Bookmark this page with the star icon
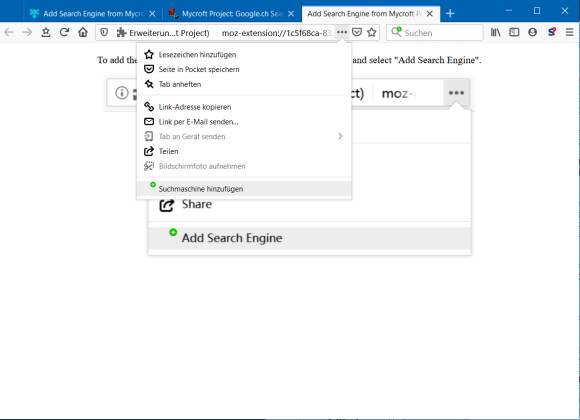Viewport: 580px width, 420px height. point(372,33)
